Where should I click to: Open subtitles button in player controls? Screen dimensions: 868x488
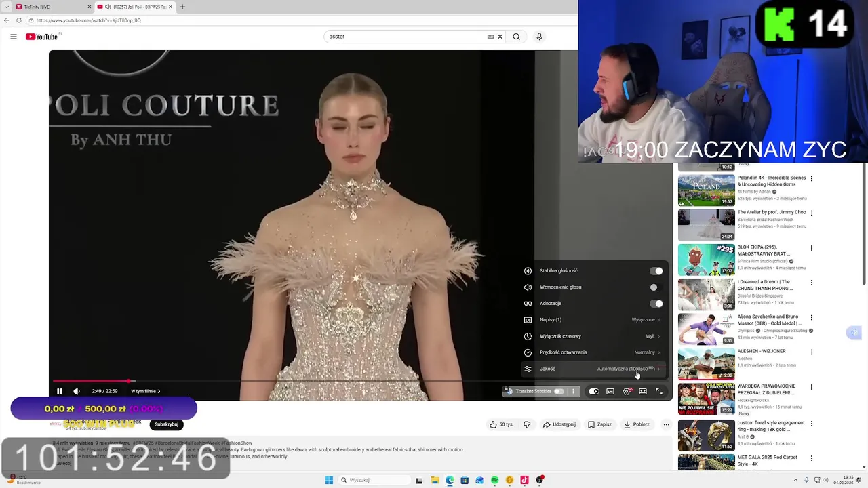coord(610,391)
